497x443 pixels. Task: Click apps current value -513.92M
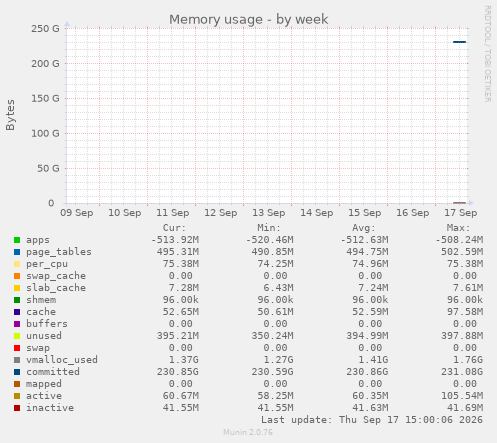(x=175, y=240)
